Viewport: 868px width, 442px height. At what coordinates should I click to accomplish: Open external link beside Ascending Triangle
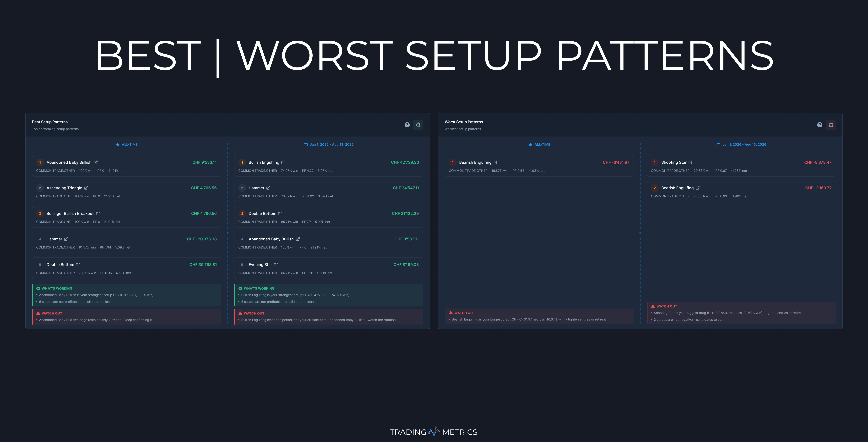click(x=86, y=188)
